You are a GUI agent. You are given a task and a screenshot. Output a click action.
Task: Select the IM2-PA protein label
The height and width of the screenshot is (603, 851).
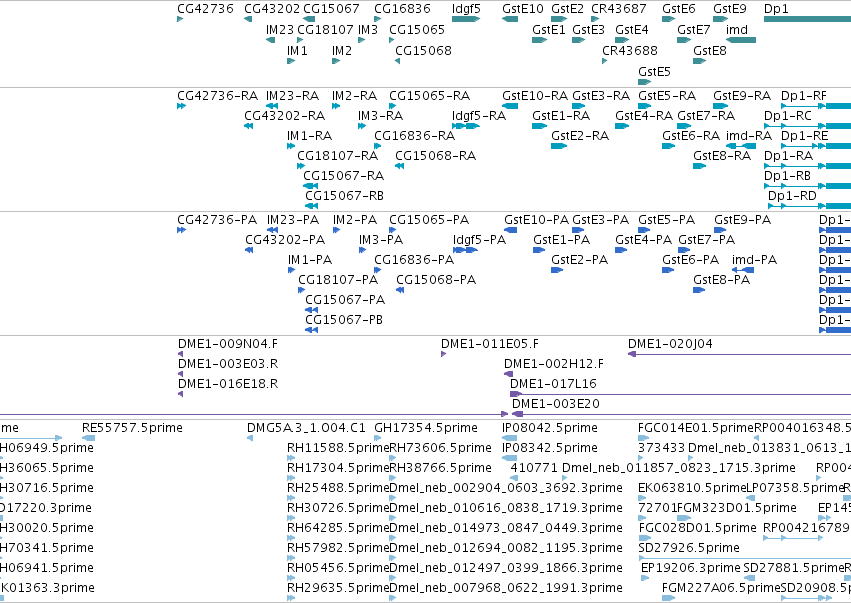tap(355, 220)
